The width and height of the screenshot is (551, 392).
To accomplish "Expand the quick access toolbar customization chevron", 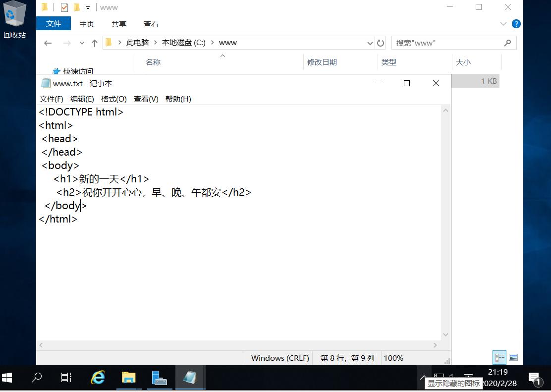I will tap(88, 7).
